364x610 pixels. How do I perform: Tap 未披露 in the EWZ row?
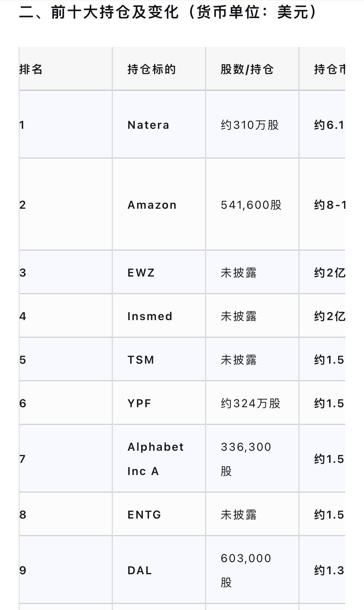[x=239, y=273]
